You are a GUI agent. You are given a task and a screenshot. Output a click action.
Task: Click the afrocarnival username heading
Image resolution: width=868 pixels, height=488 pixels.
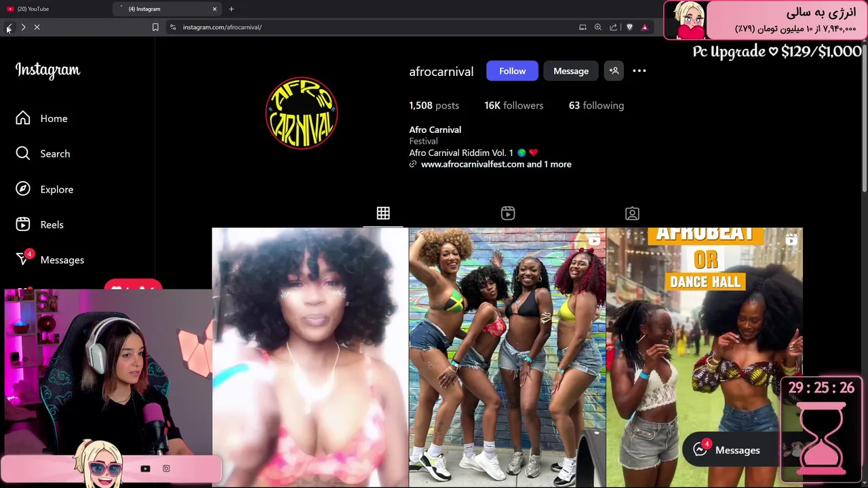[x=441, y=71]
